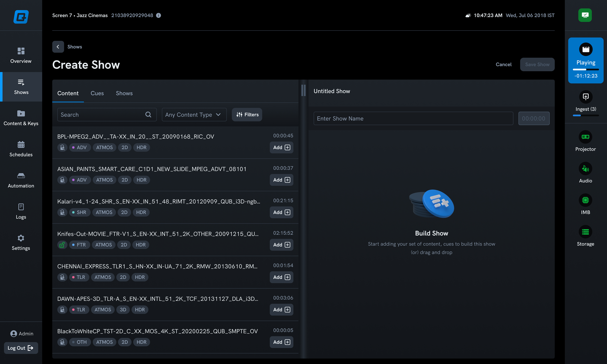Click Cancel to discard the show
The image size is (607, 364).
(x=503, y=64)
